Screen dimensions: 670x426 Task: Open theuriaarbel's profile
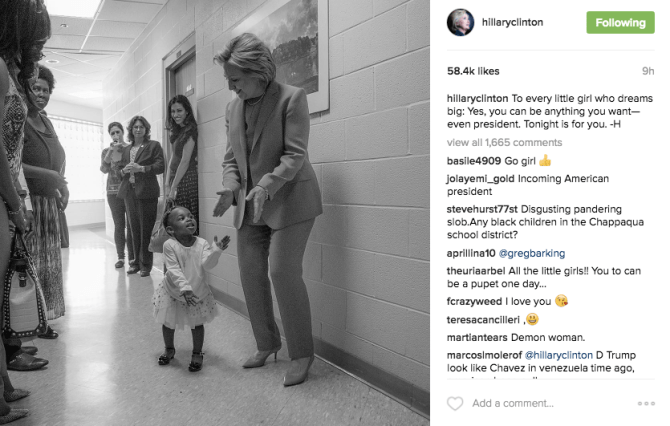coord(476,271)
